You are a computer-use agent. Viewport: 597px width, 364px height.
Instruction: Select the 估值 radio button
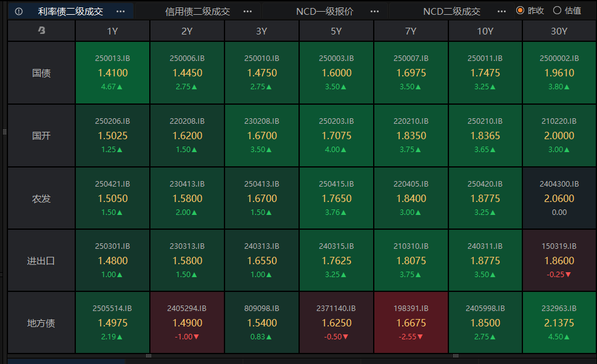pyautogui.click(x=557, y=10)
